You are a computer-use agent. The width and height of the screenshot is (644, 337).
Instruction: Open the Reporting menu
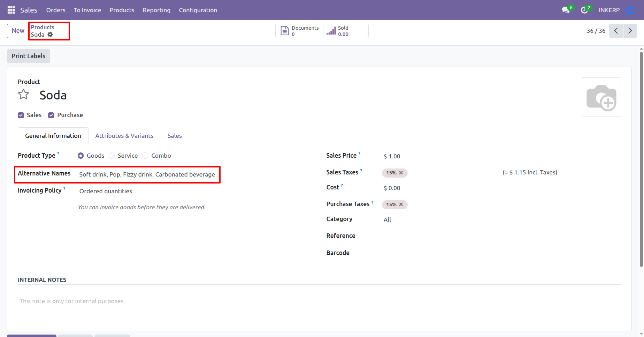pos(156,10)
